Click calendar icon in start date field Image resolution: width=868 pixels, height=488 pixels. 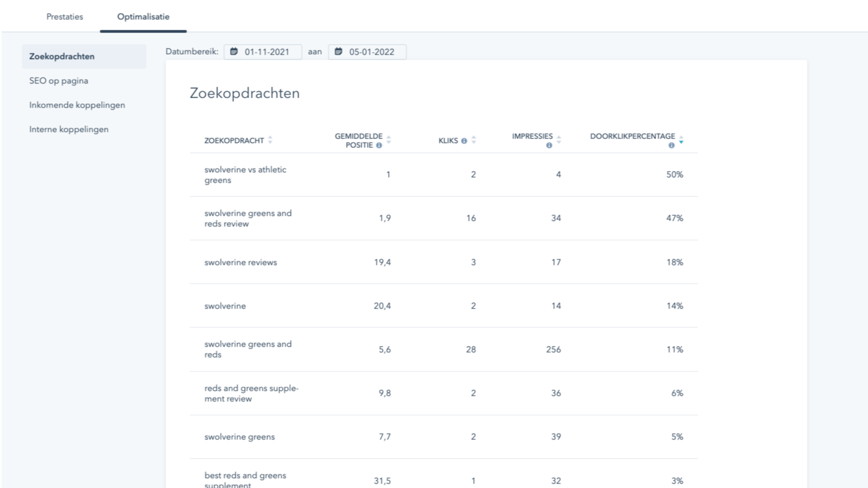[x=234, y=51]
